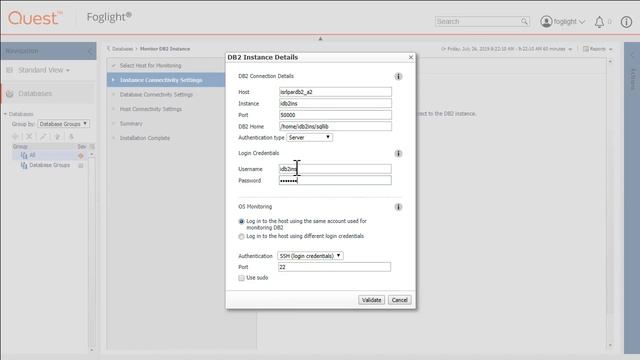This screenshot has height=360, width=640.
Task: Click the Host input field
Action: point(335,92)
